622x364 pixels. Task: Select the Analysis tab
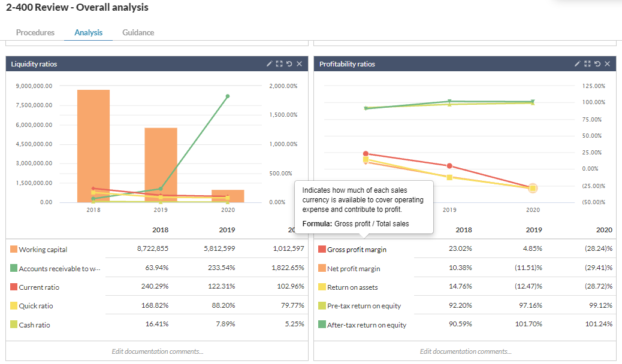pos(88,32)
